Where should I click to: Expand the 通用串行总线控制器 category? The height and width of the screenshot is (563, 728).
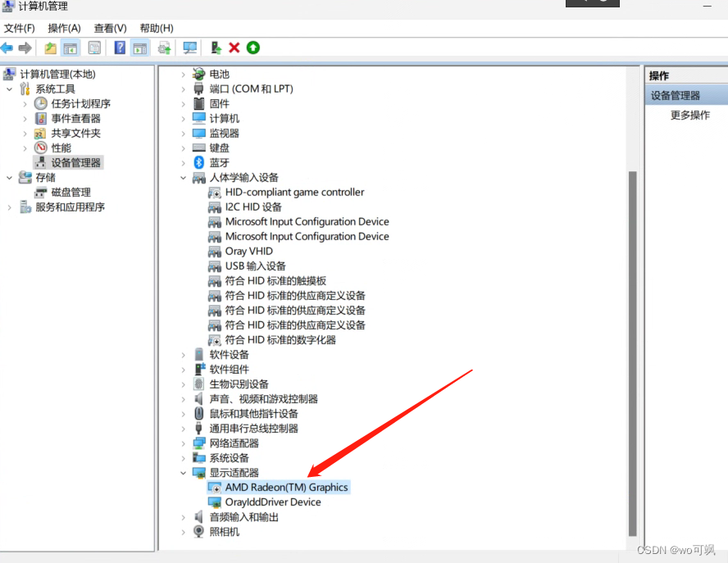click(184, 429)
